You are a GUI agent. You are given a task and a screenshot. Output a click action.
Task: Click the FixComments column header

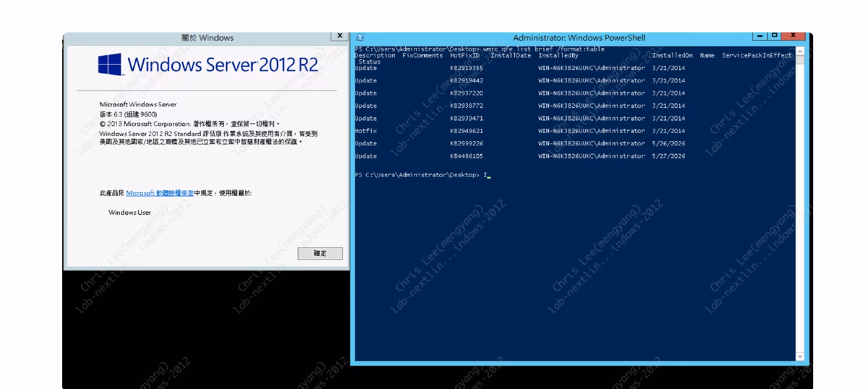coord(422,56)
